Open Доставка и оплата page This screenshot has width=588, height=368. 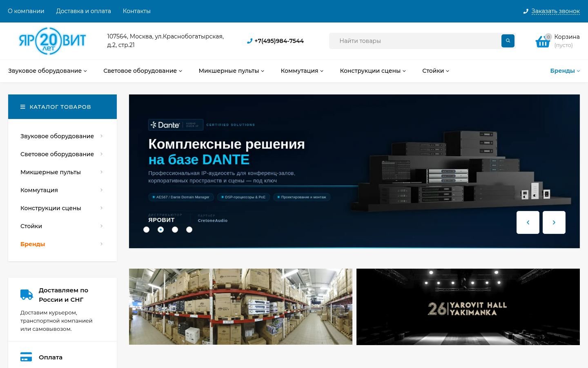tap(84, 11)
